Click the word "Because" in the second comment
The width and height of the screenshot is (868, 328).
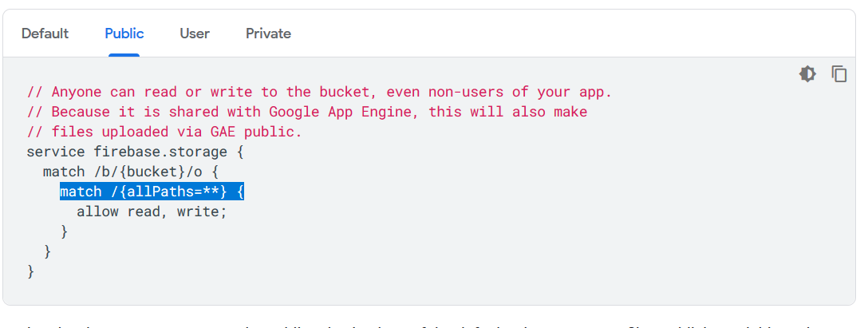click(81, 112)
